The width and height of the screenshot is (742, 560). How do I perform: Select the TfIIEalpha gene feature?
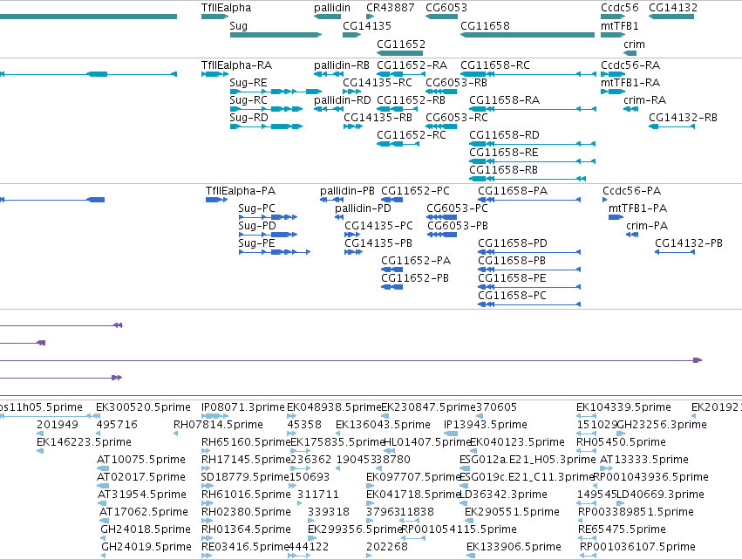point(214,17)
